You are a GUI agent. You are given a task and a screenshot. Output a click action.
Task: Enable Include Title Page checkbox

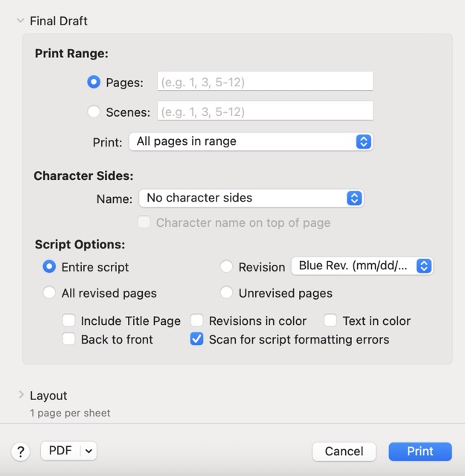[x=69, y=321]
